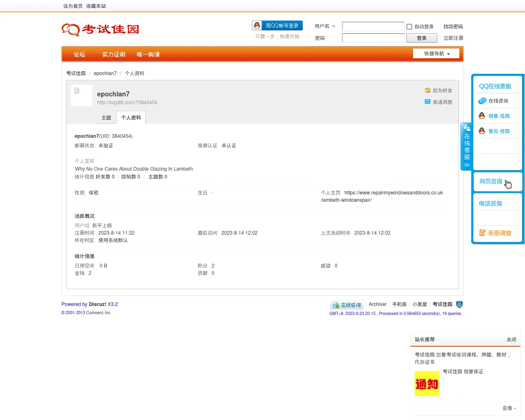Collapse the 在线客服 side tab
The image size is (525, 420).
pyautogui.click(x=467, y=146)
